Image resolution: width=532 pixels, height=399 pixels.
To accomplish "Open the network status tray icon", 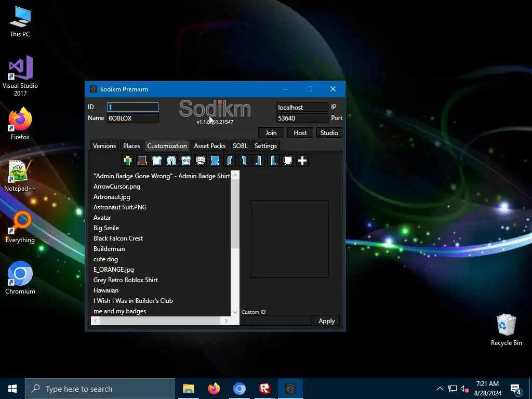I will pos(453,389).
